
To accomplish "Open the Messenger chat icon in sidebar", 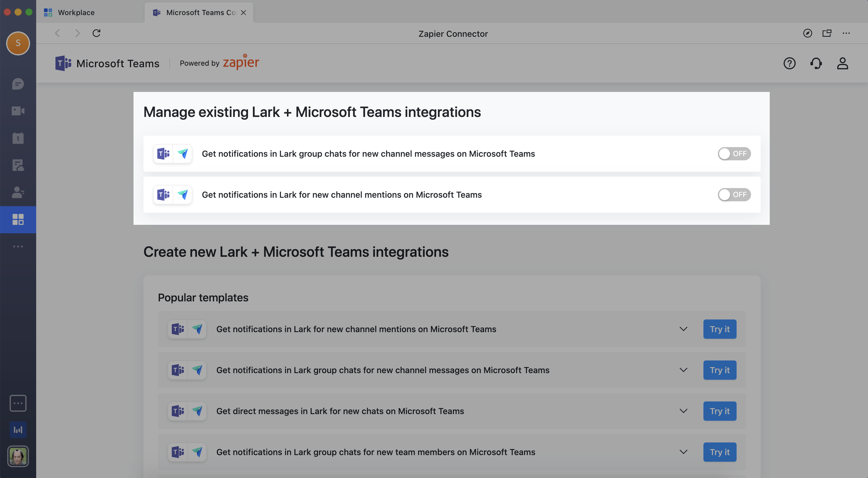I will 18,84.
